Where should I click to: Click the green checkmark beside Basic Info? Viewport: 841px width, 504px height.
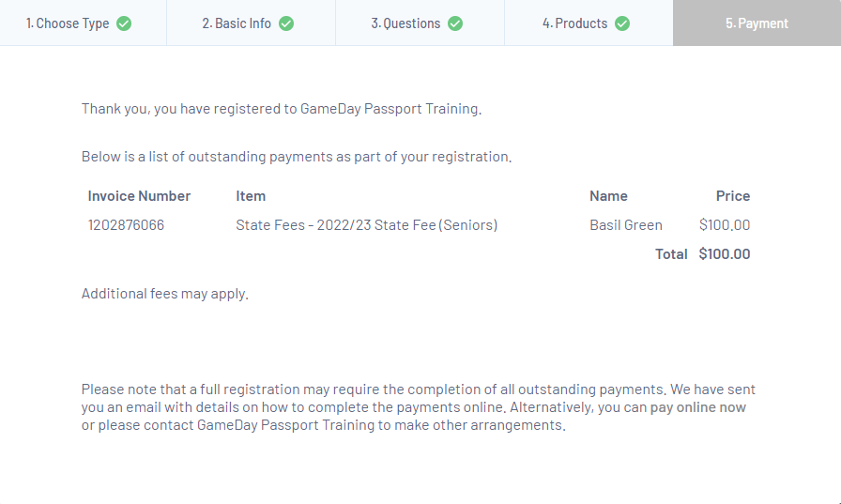pyautogui.click(x=286, y=23)
